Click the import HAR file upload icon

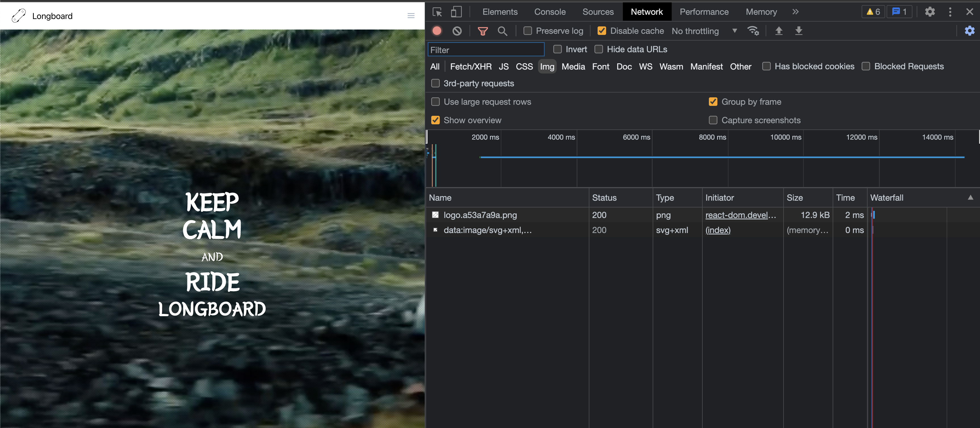(x=779, y=31)
